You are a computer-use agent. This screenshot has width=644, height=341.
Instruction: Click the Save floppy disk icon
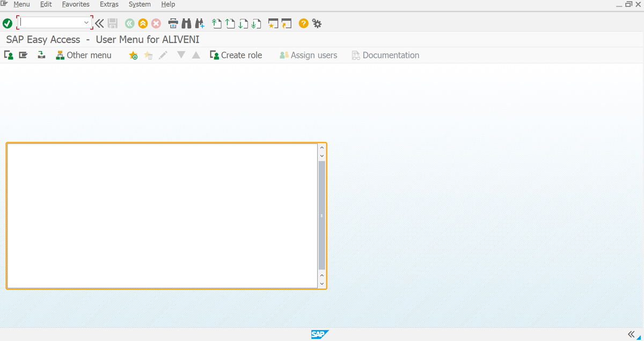click(113, 23)
